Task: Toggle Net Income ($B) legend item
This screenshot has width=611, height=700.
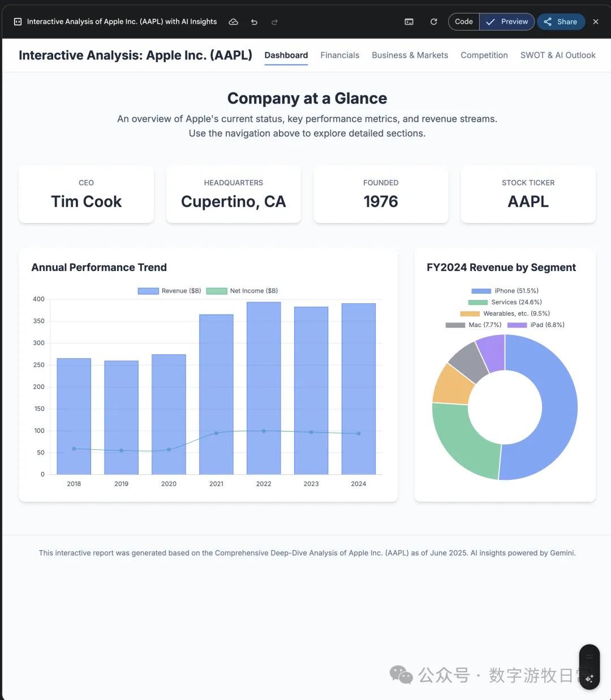Action: pyautogui.click(x=242, y=291)
